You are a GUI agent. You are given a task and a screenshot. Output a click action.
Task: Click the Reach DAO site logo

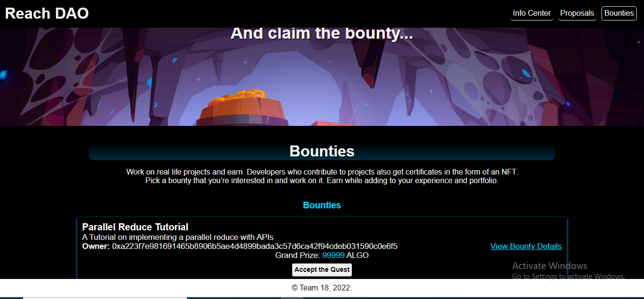[x=47, y=13]
